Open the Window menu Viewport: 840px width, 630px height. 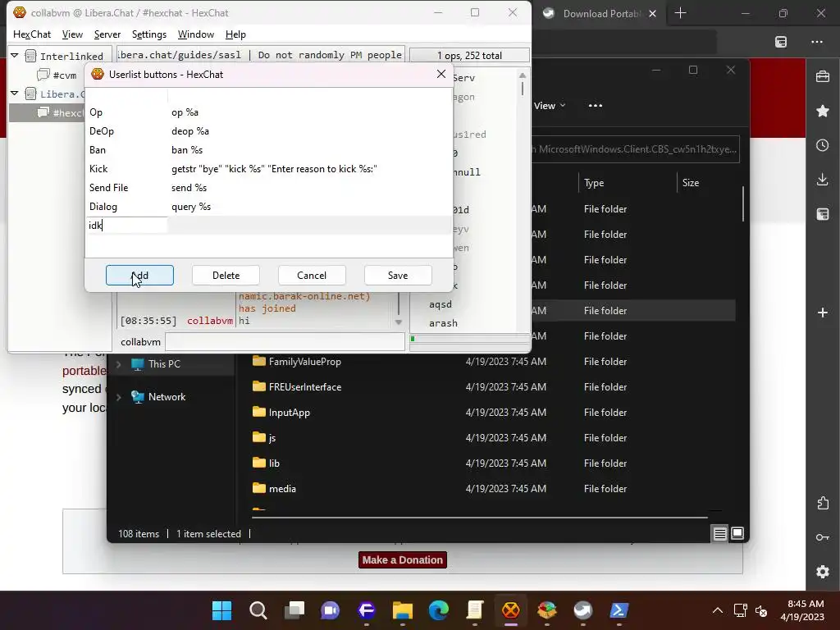(x=195, y=34)
